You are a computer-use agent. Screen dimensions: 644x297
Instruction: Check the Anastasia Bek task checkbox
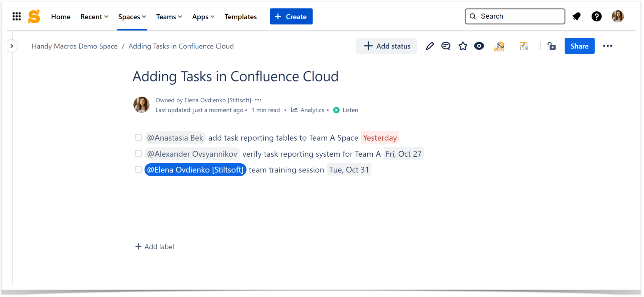pyautogui.click(x=138, y=137)
